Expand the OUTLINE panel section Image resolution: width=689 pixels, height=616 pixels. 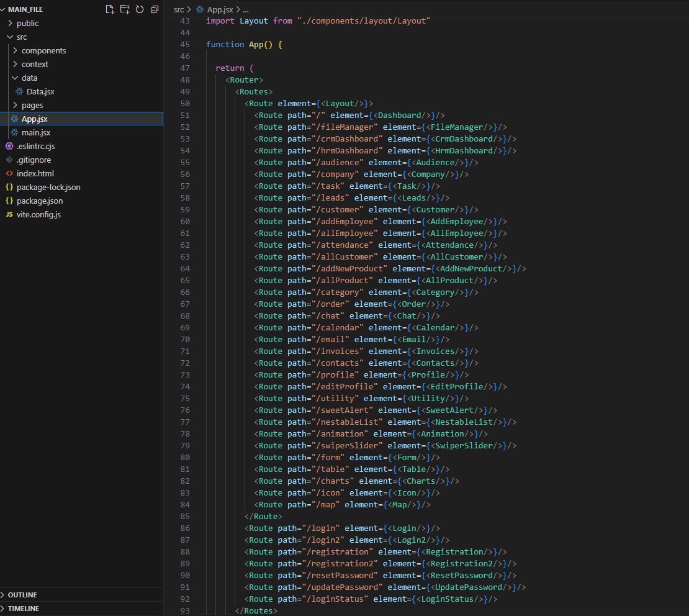click(x=22, y=595)
